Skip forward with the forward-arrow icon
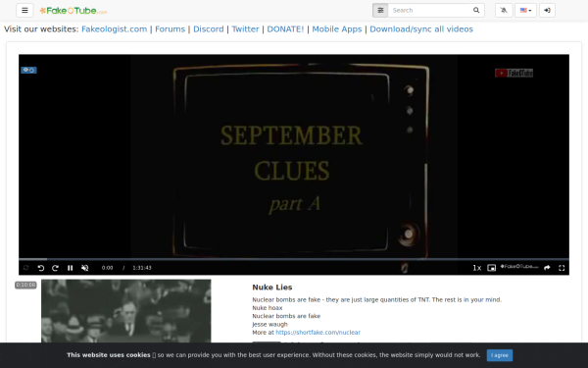Screen dimensions: 588x368 point(55,268)
